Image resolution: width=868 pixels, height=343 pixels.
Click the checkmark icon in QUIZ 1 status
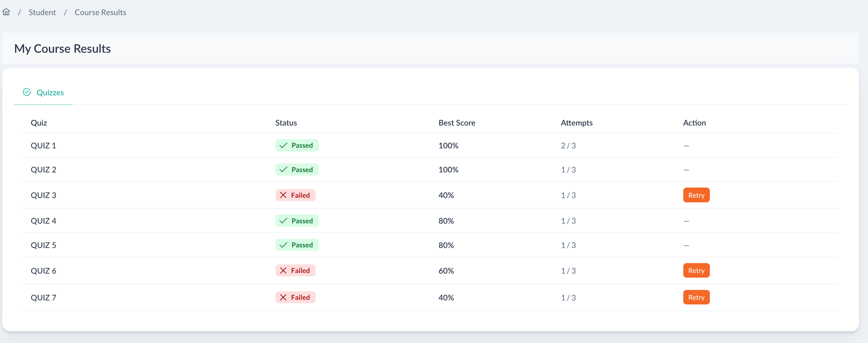click(x=283, y=145)
